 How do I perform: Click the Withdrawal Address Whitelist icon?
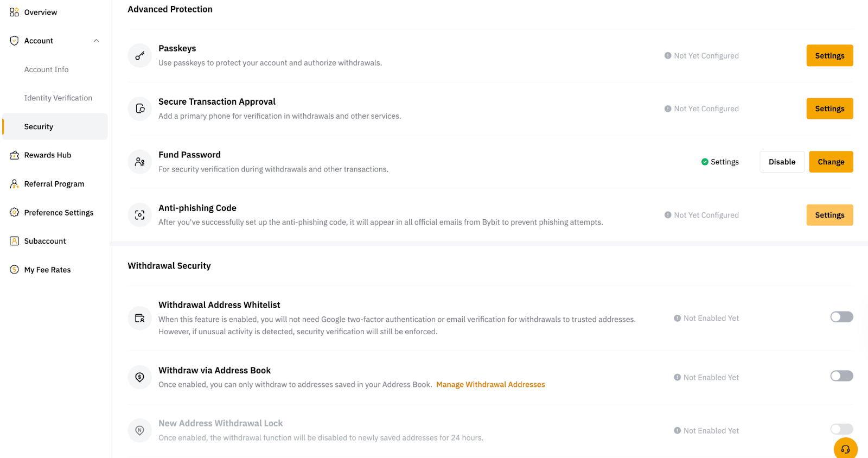[139, 318]
